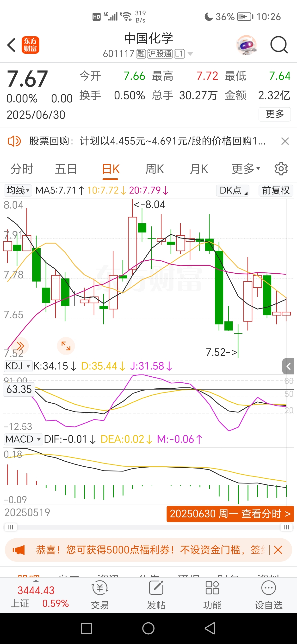Image resolution: width=297 pixels, height=644 pixels.
Task: Close the 福利券 promo banner
Action: pos(278,550)
